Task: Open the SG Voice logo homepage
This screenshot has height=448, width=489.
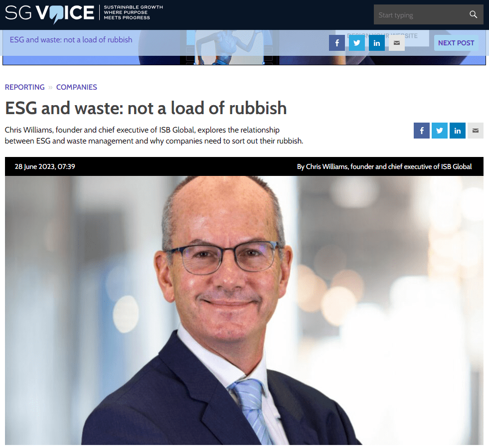Action: [x=49, y=14]
